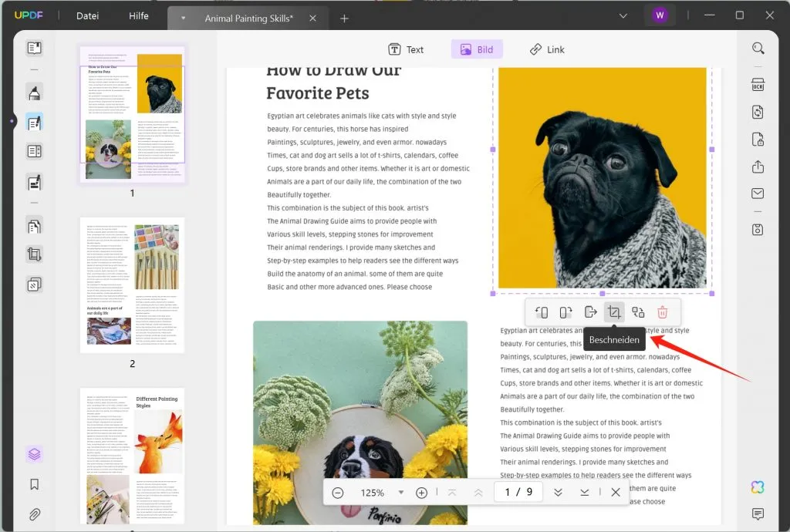Delete the selected image with trash icon

[x=663, y=312]
